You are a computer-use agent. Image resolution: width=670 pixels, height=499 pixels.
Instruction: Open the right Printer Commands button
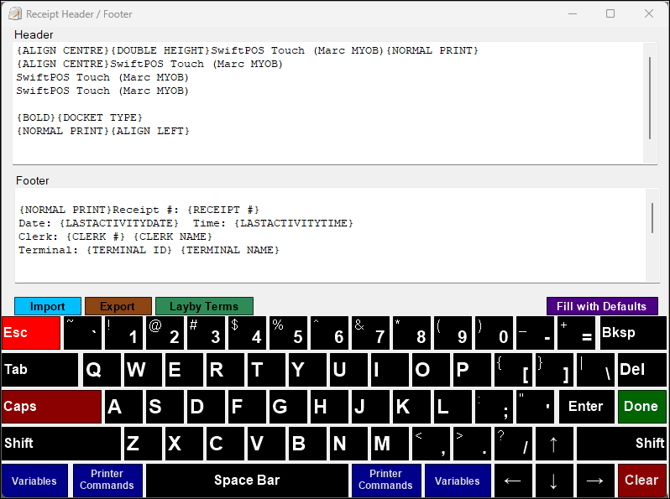tap(386, 480)
